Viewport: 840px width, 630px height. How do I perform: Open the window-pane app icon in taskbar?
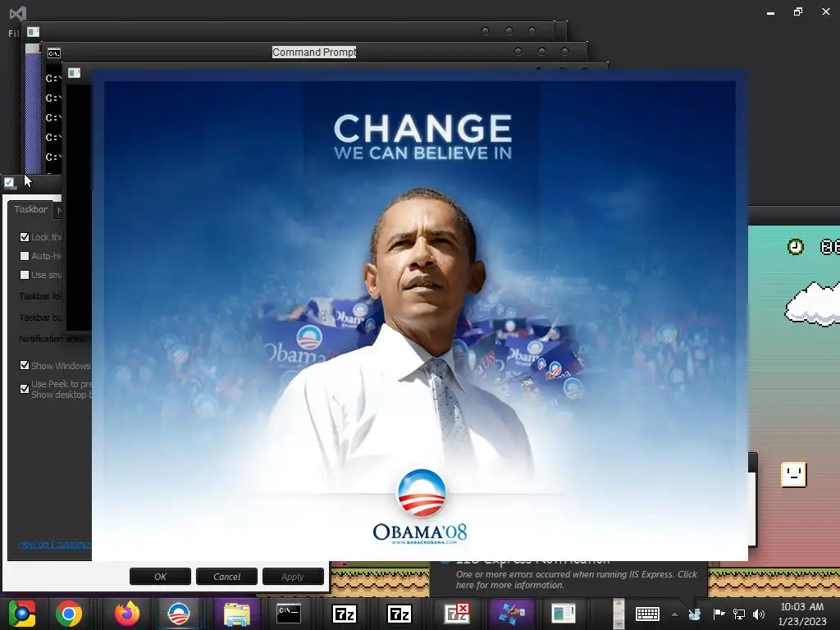pyautogui.click(x=563, y=614)
